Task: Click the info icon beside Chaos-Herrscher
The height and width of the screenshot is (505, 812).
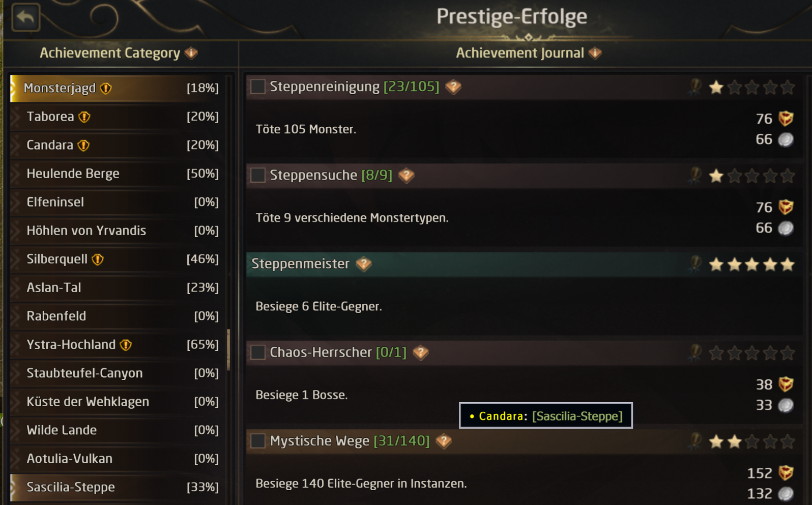Action: pos(420,353)
